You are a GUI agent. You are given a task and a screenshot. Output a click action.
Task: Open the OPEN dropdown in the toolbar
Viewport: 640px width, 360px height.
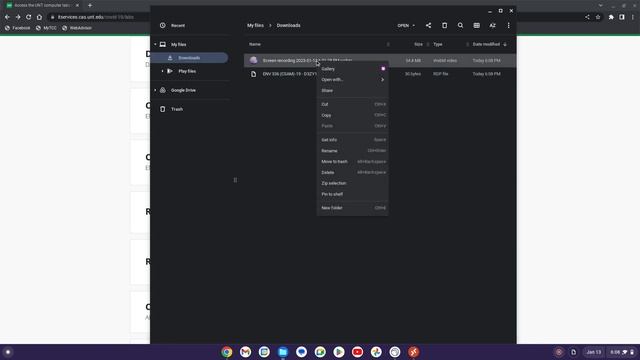click(406, 25)
